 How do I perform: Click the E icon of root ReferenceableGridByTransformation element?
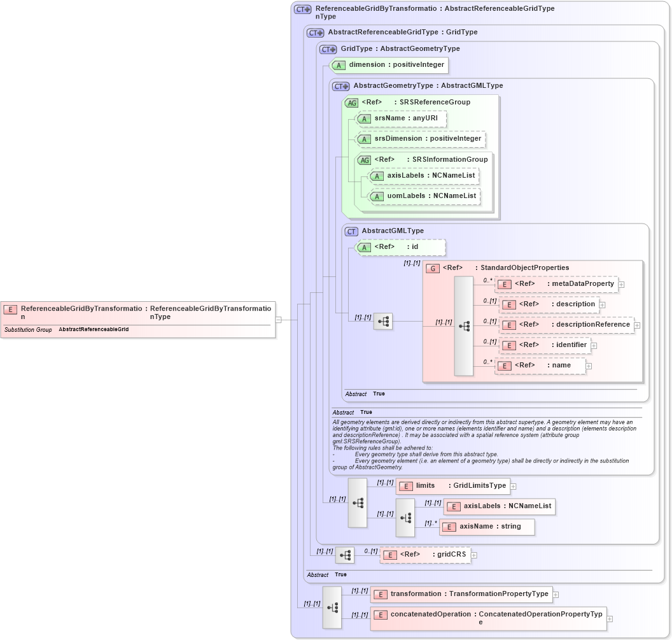tap(10, 309)
